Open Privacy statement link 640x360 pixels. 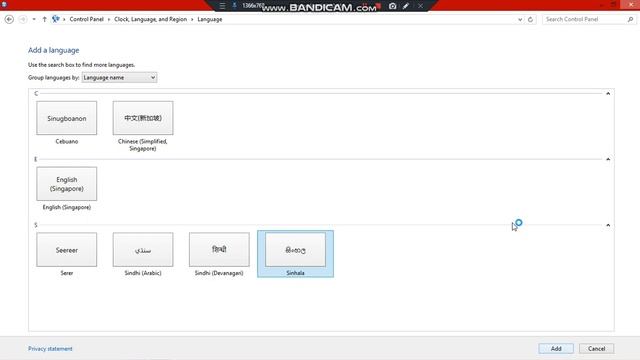click(50, 349)
